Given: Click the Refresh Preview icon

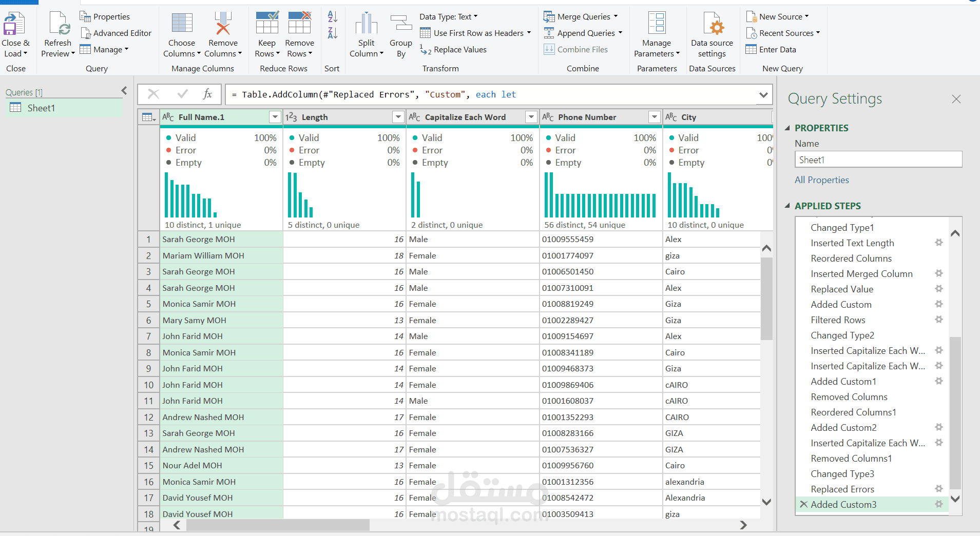Looking at the screenshot, I should click(x=58, y=24).
